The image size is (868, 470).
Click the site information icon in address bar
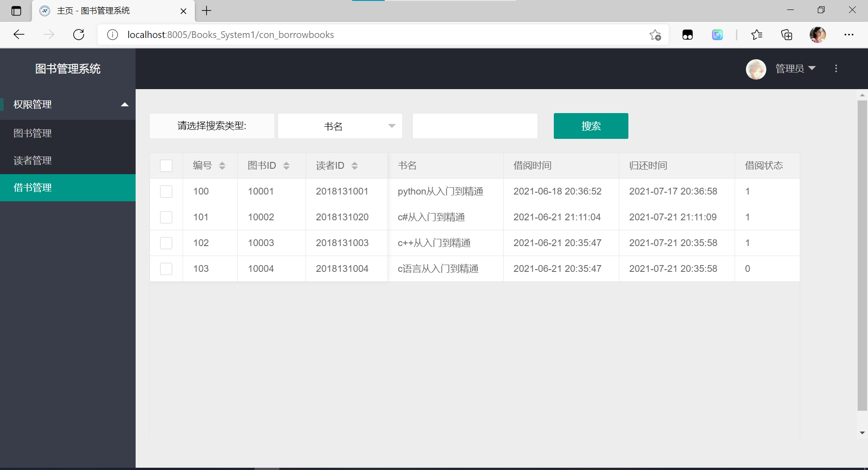point(113,35)
